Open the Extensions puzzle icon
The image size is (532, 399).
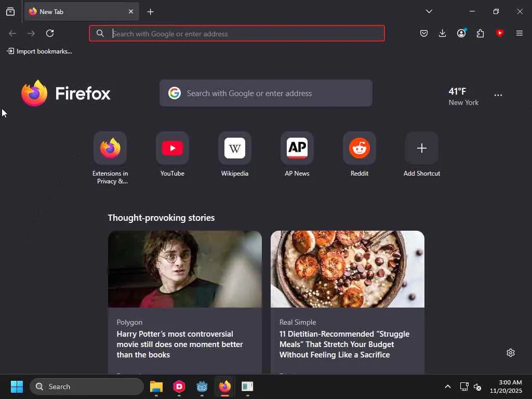(480, 33)
